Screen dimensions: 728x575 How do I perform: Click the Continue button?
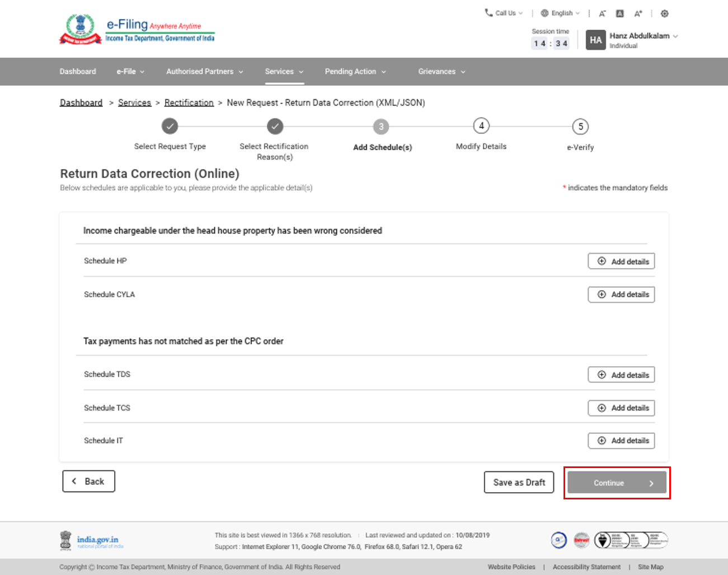click(x=617, y=483)
